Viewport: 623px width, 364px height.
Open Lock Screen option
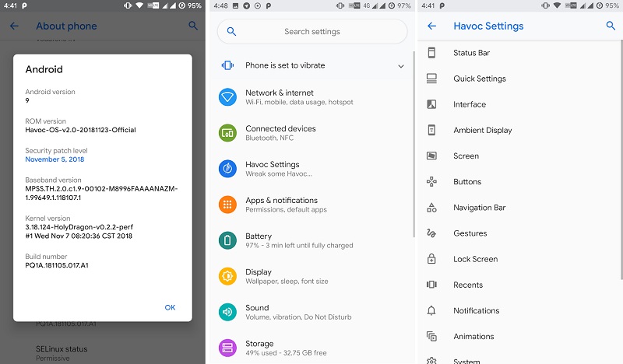pyautogui.click(x=520, y=259)
